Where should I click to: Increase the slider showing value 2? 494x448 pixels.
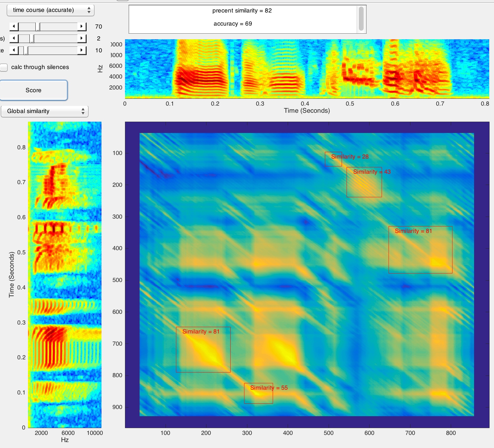(82, 38)
